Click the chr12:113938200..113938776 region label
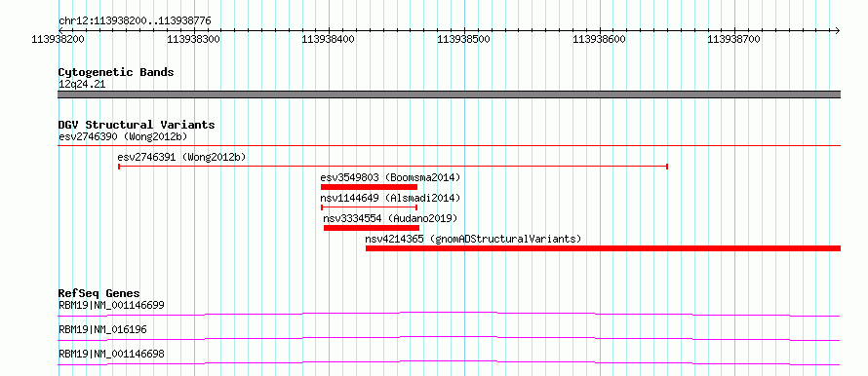Image resolution: width=868 pixels, height=376 pixels. pyautogui.click(x=135, y=21)
